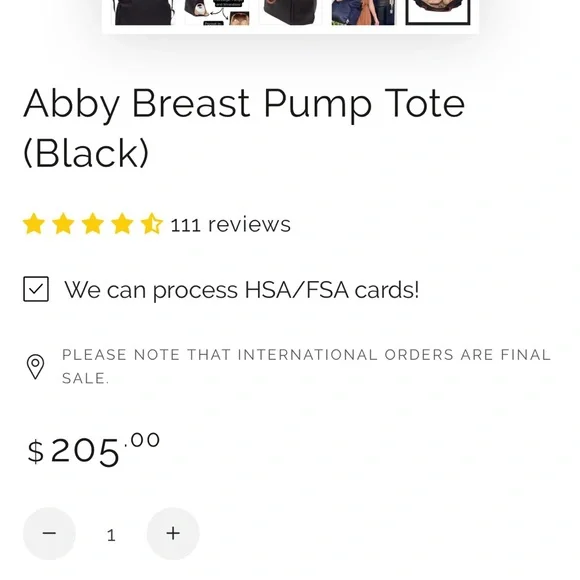Screen dimensions: 580x580
Task: Click the first yellow rating star
Action: (34, 223)
